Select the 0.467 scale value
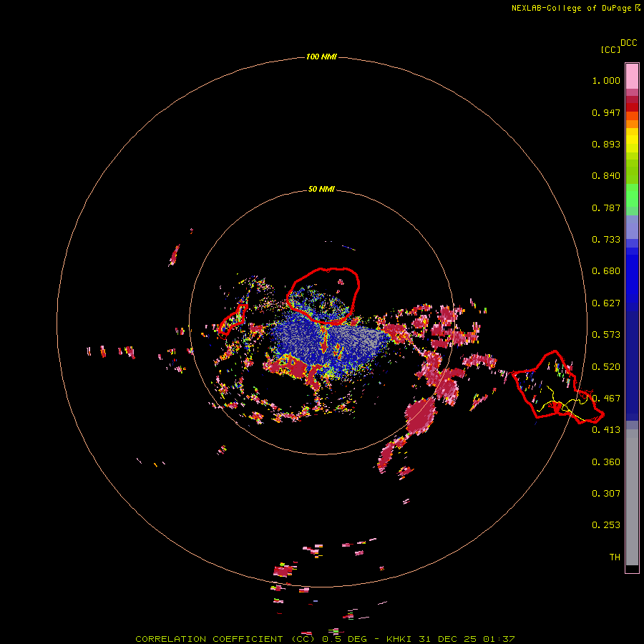Viewport: 644px width, 644px height. (x=606, y=399)
